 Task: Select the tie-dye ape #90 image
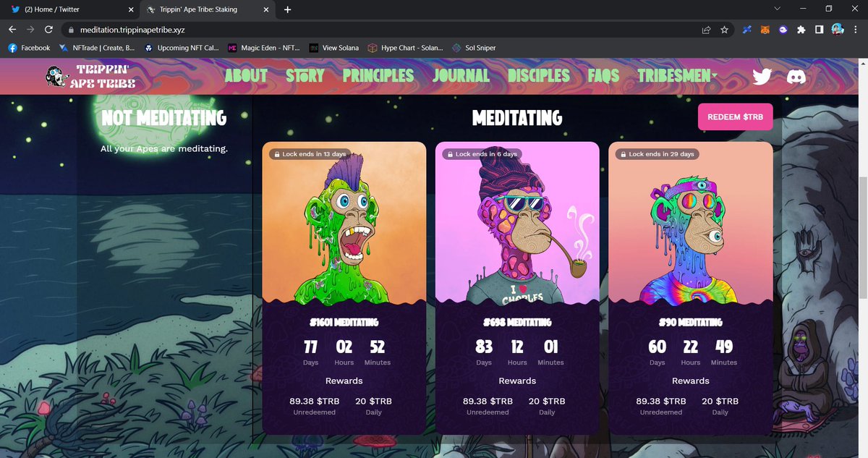691,224
